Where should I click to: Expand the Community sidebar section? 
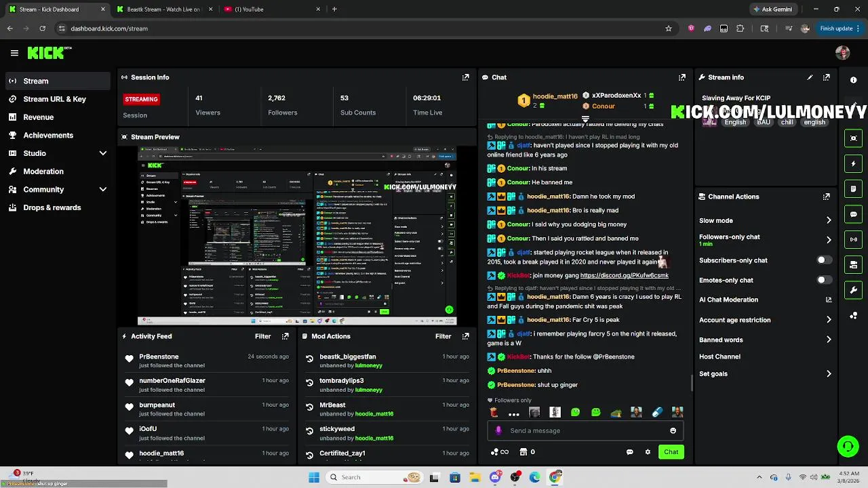103,190
